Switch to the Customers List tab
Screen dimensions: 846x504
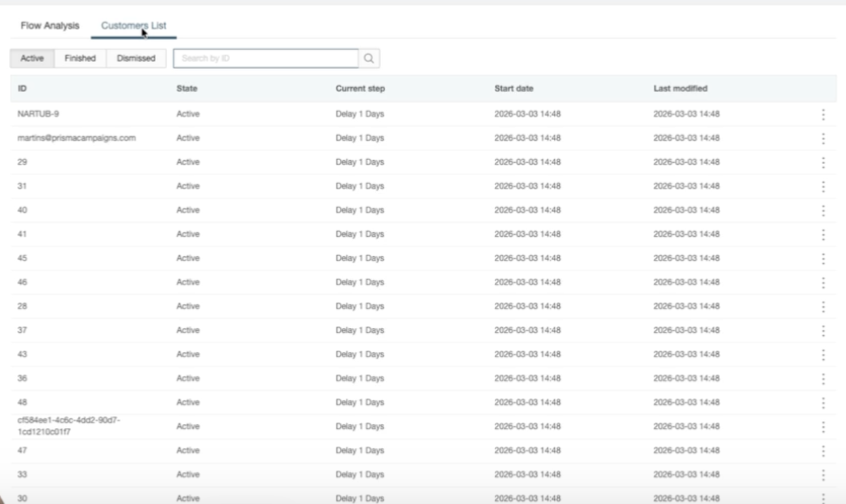click(x=134, y=26)
